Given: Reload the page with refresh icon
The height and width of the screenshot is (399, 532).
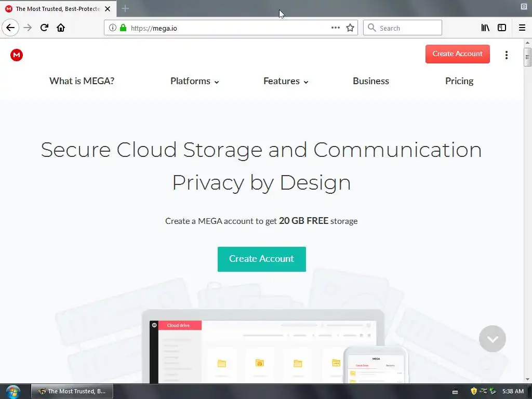Looking at the screenshot, I should coord(44,28).
